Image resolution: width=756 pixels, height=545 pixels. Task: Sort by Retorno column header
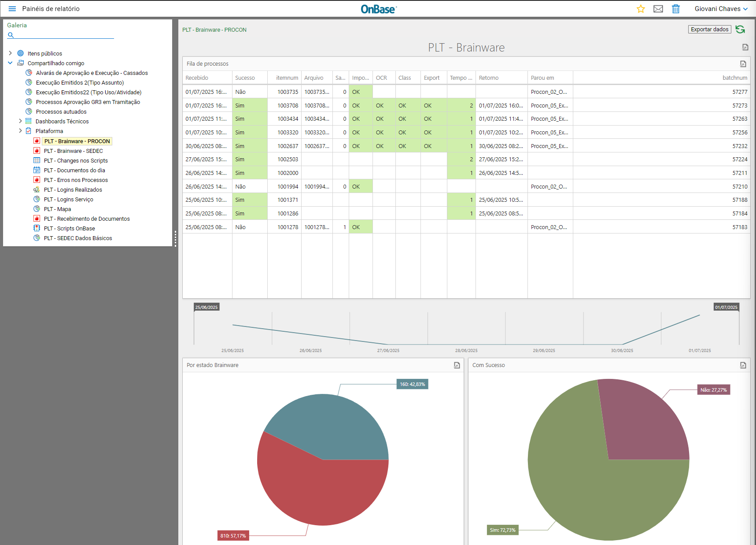tap(502, 78)
